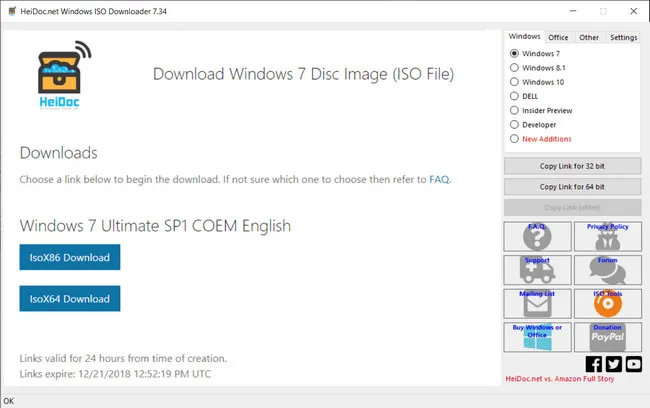Select the New Additions radio button
The image size is (650, 408).
[514, 138]
